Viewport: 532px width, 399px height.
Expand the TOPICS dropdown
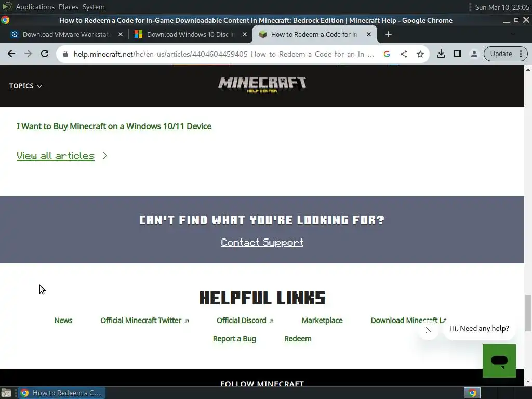25,86
